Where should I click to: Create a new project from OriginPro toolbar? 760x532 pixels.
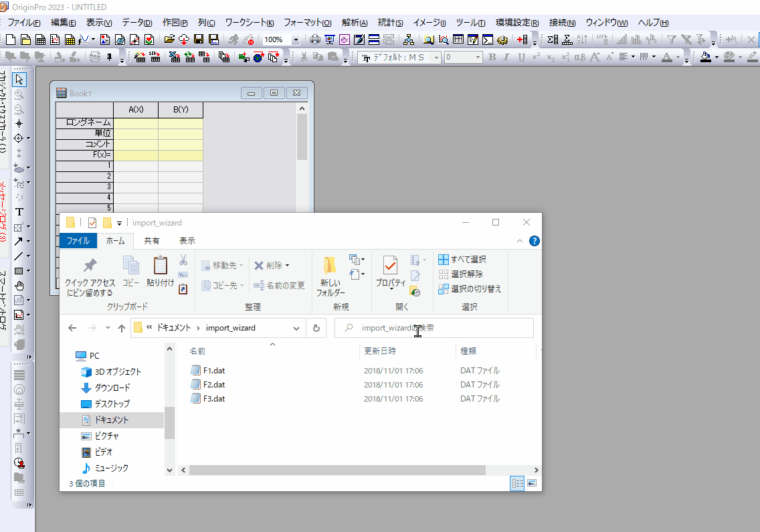(x=11, y=39)
